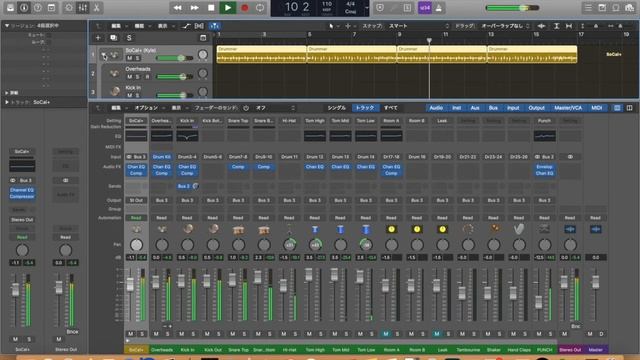Toggle the Show Automation button in the tracks toolbar
The width and height of the screenshot is (640, 360).
click(187, 26)
